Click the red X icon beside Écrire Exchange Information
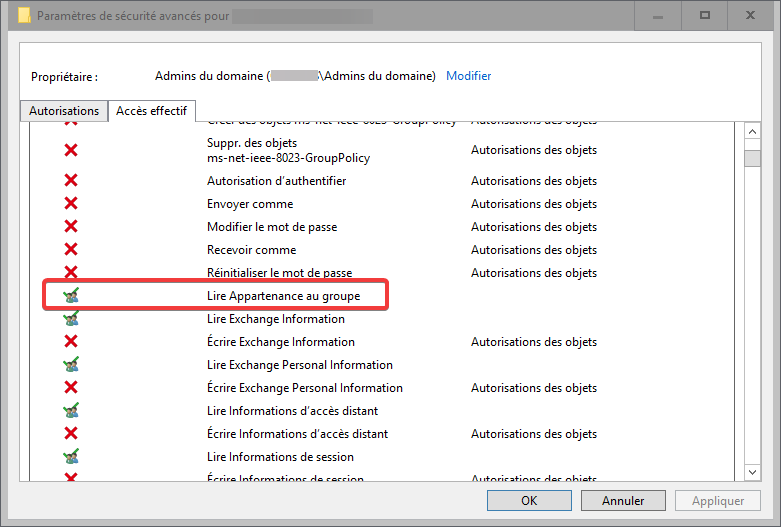 tap(71, 341)
